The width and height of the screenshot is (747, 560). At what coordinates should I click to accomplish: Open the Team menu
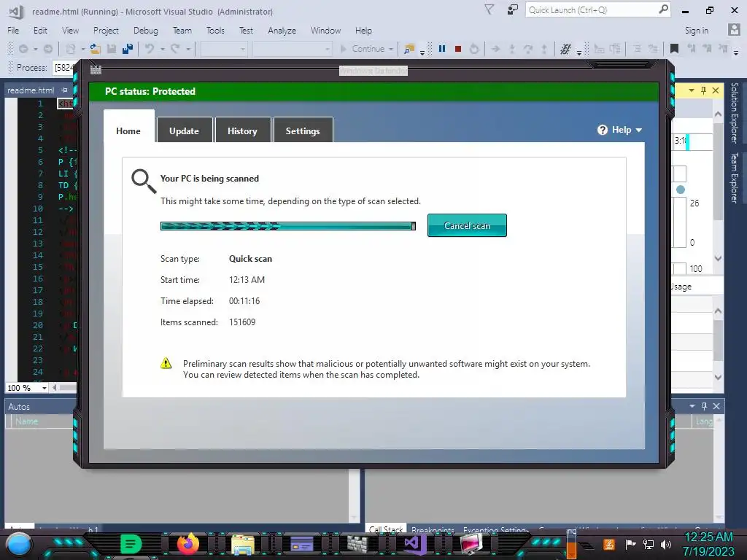click(182, 31)
